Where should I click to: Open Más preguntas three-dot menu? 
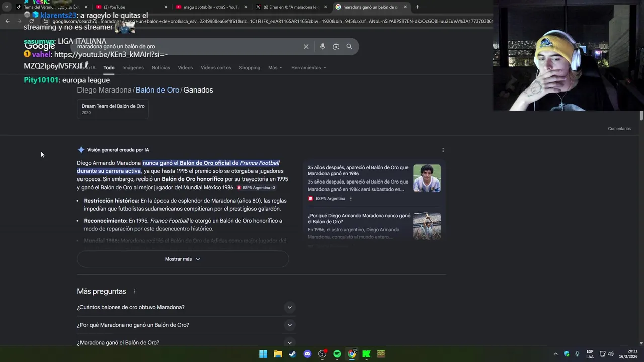pos(134,291)
